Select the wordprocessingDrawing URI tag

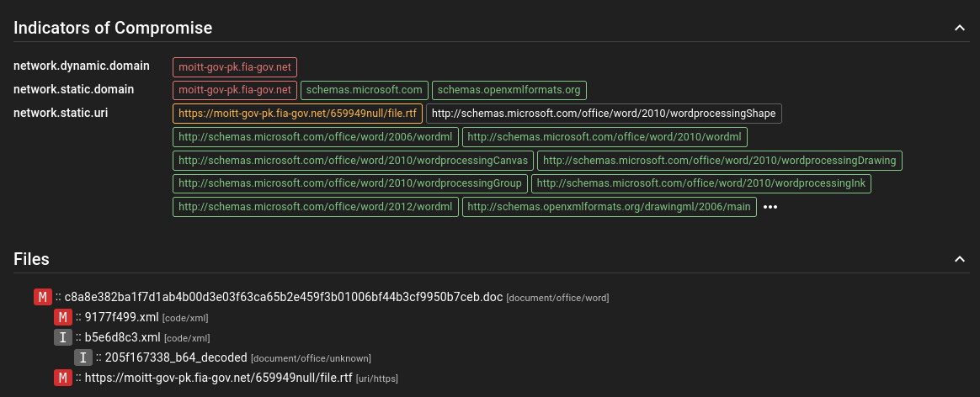719,161
